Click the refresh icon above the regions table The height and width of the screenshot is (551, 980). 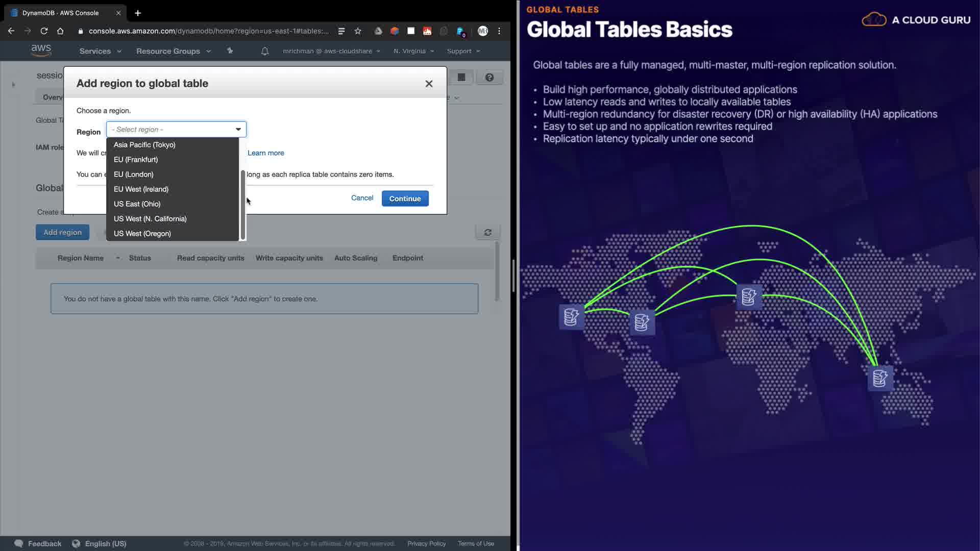coord(487,233)
